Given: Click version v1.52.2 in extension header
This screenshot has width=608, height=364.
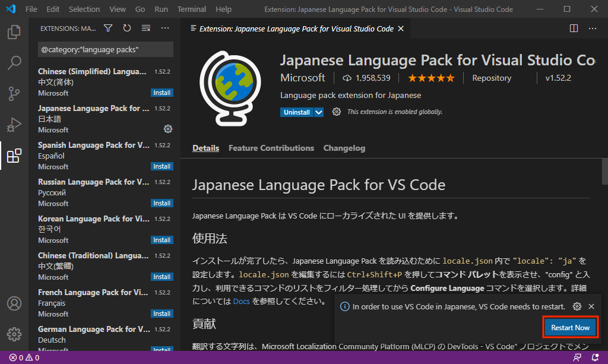Looking at the screenshot, I should pyautogui.click(x=558, y=78).
